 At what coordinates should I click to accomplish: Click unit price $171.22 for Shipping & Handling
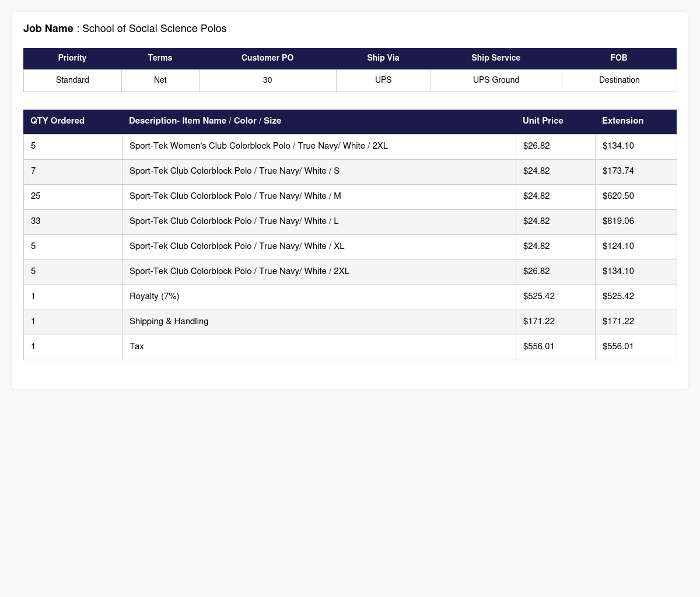tap(555, 322)
